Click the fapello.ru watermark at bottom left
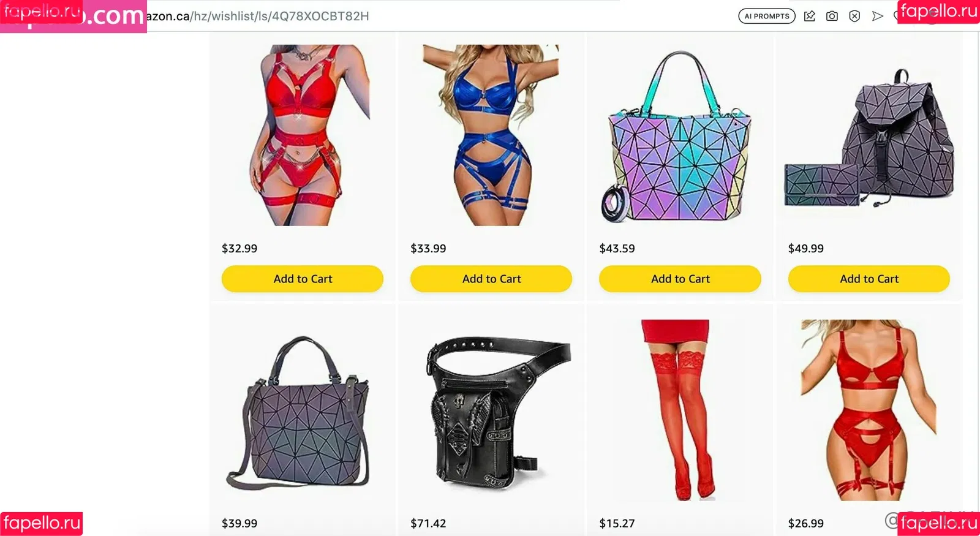Viewport: 980px width, 536px height. click(41, 524)
